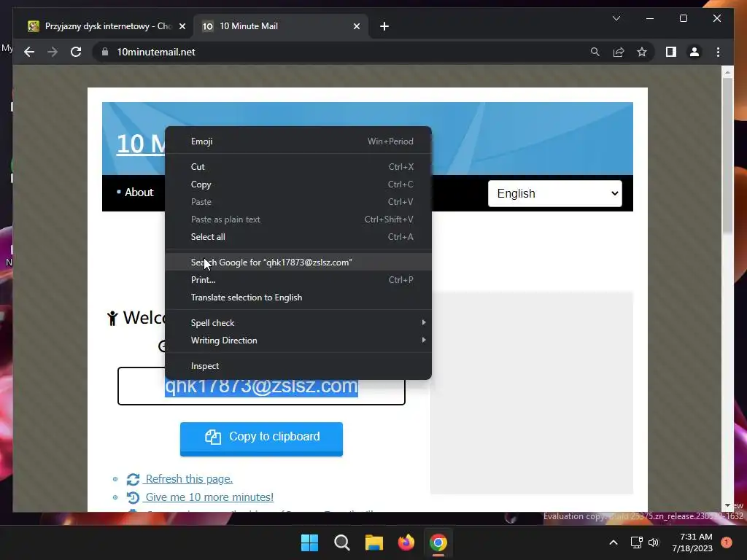Image resolution: width=747 pixels, height=560 pixels.
Task: Toggle the Chrome side panel icon
Action: pyautogui.click(x=671, y=52)
